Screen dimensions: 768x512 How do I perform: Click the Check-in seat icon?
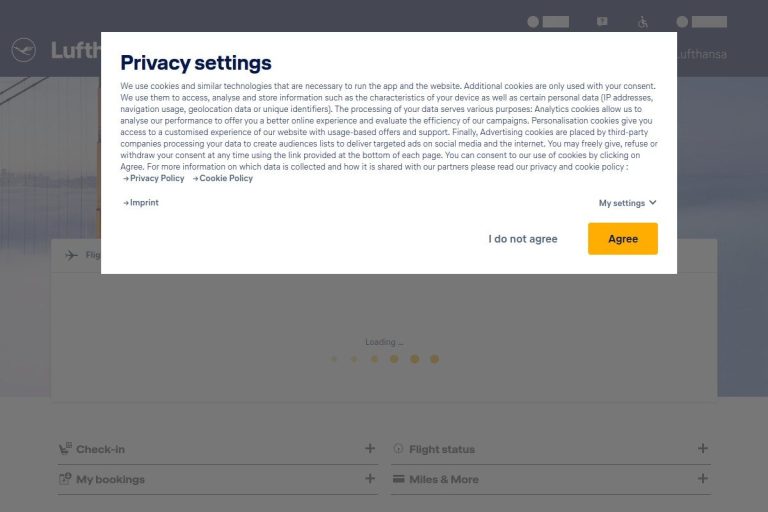[65, 448]
